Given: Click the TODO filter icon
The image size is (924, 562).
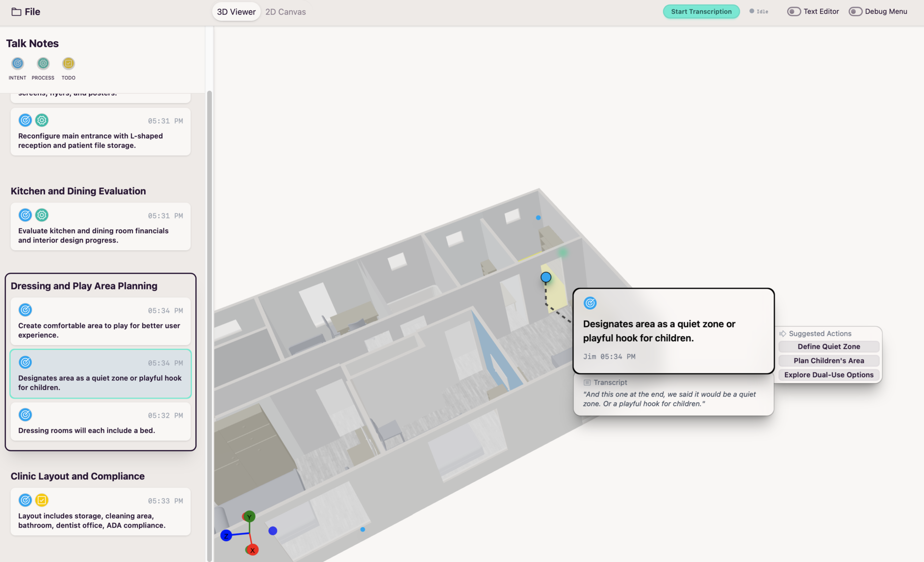Looking at the screenshot, I should tap(68, 63).
